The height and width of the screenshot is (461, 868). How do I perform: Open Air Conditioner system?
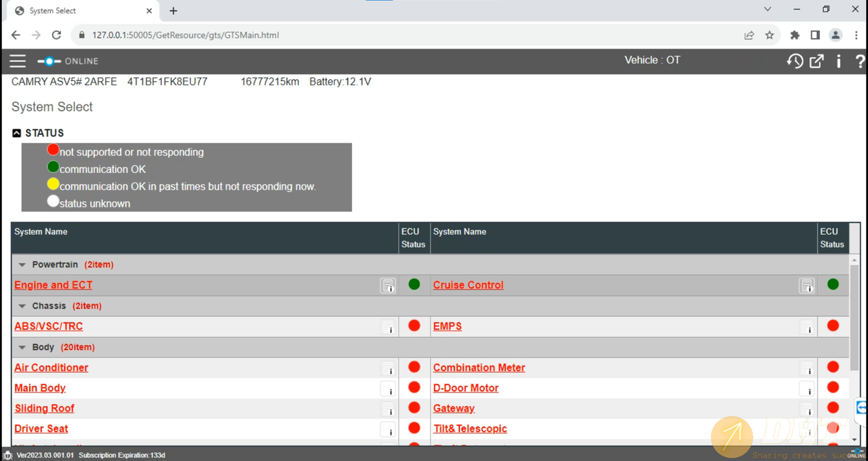pos(52,368)
